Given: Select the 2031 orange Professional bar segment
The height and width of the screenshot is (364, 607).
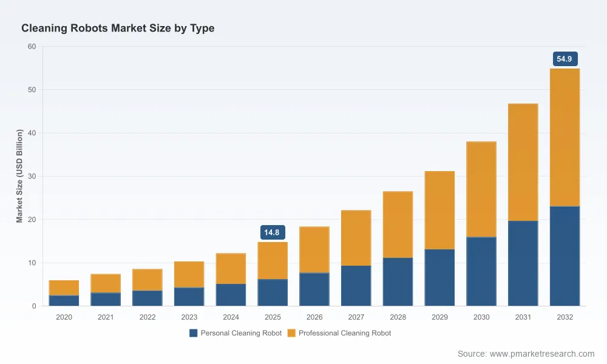Looking at the screenshot, I should (523, 162).
